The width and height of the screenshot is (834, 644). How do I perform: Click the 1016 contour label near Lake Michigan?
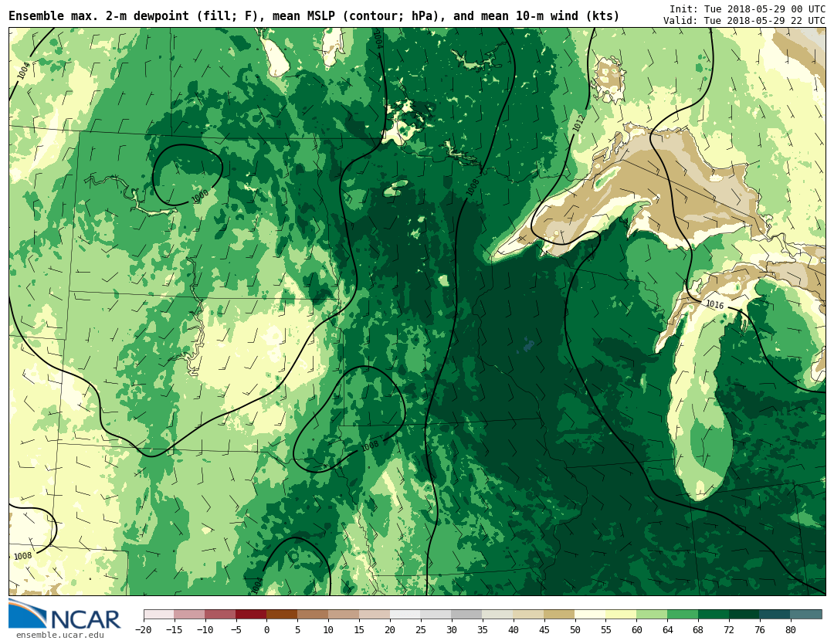coord(714,305)
